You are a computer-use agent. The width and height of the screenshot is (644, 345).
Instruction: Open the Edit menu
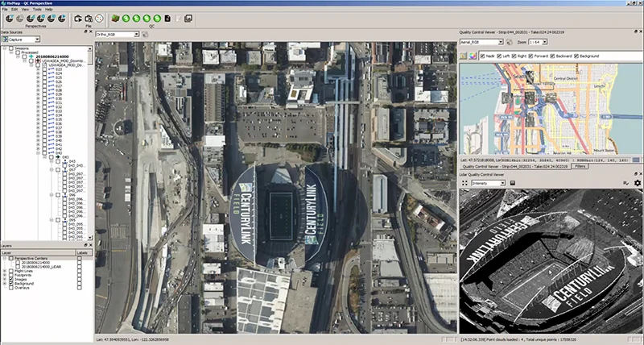click(x=14, y=9)
